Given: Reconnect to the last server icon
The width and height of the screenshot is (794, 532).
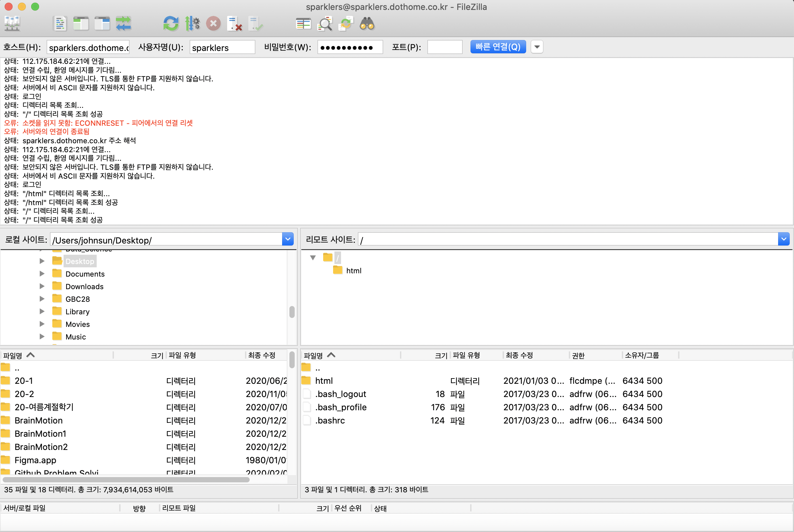Looking at the screenshot, I should [255, 24].
